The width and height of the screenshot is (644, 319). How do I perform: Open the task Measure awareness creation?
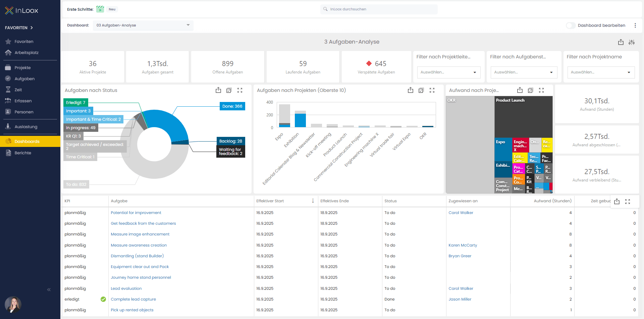[x=139, y=245]
